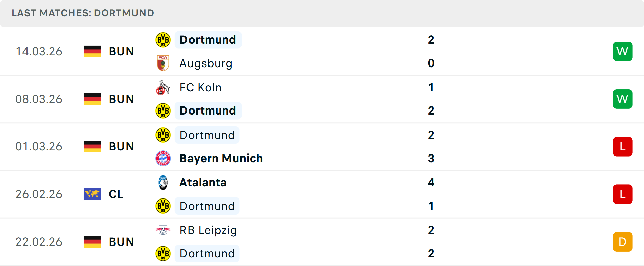Toggle the L badge on the Bayern Munich match
Screen dimensions: 644x266
623,146
